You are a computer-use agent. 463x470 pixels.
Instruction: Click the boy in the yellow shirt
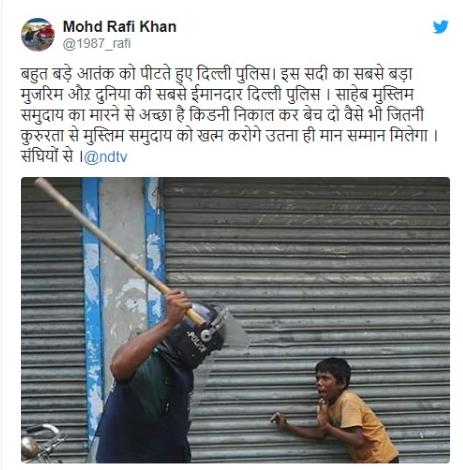point(347,410)
